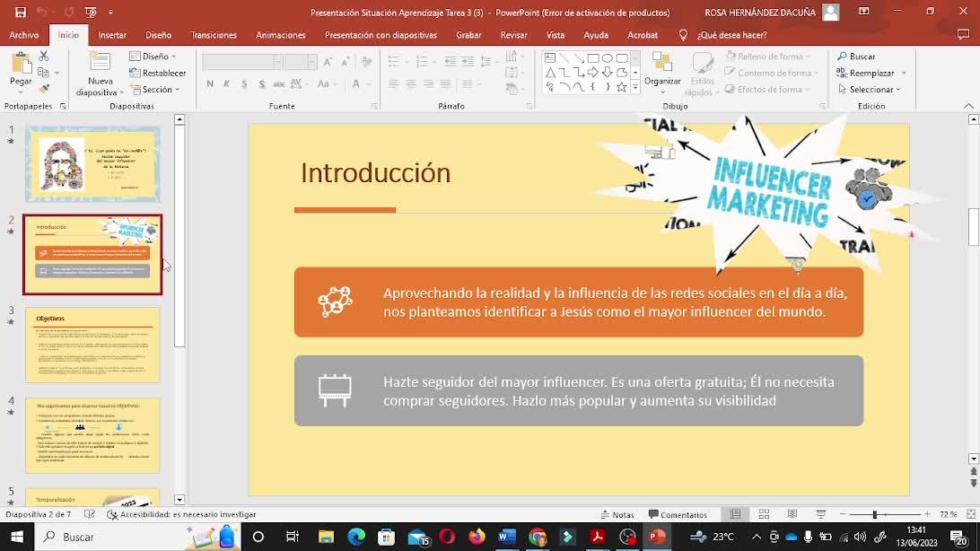
Task: Open reading view from status bar
Action: 792,514
